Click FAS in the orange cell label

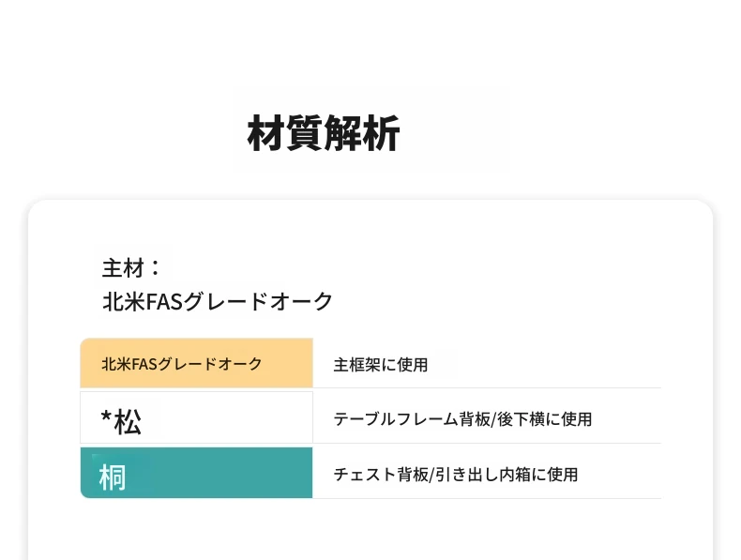[x=144, y=364]
